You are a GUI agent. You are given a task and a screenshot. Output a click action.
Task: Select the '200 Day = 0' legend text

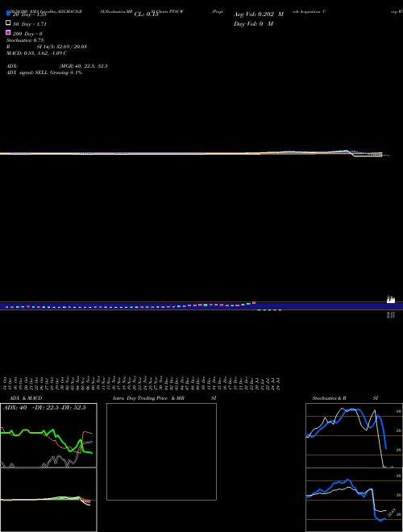point(27,34)
